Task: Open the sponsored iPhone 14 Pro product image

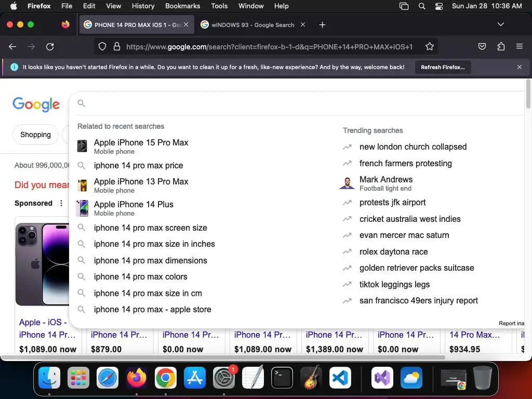Action: click(43, 264)
